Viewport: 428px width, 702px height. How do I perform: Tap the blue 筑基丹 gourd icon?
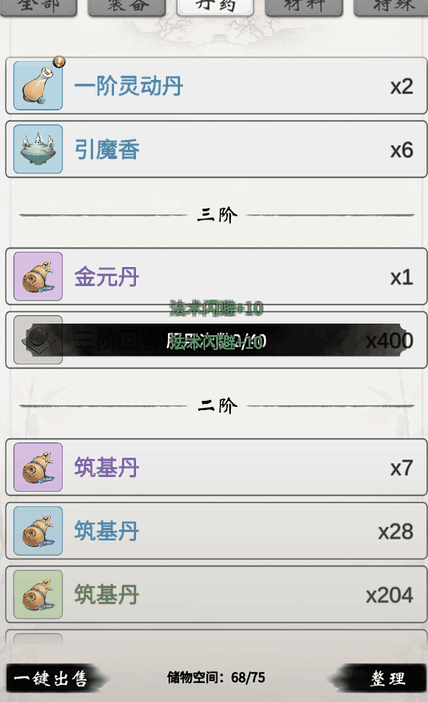coord(38,531)
